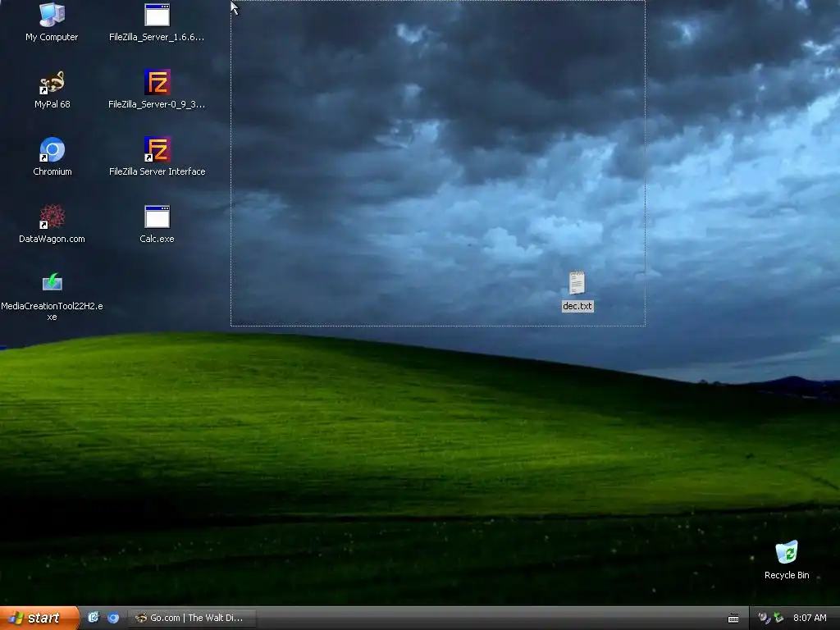
Task: Select the DataWagon.com shortcut icon
Action: (x=52, y=217)
